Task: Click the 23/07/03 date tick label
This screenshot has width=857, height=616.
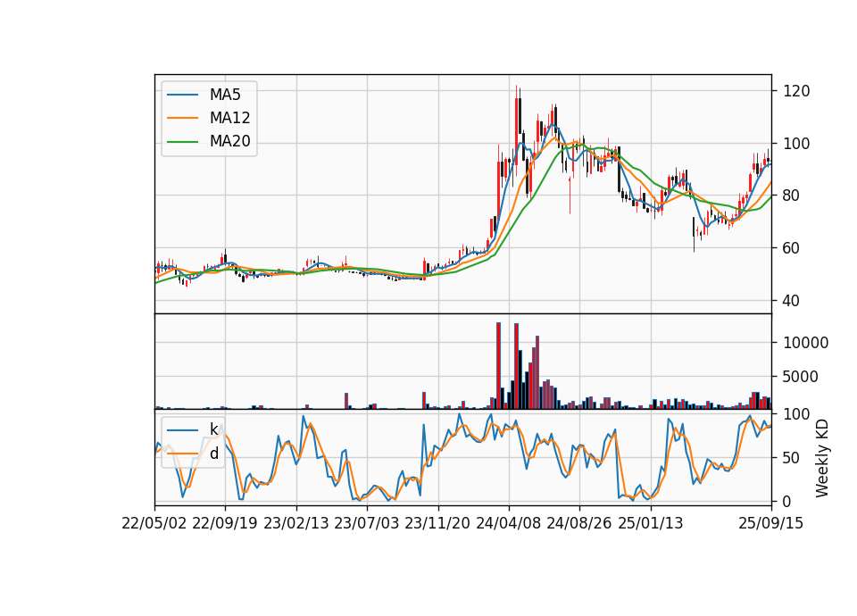Action: 367,524
